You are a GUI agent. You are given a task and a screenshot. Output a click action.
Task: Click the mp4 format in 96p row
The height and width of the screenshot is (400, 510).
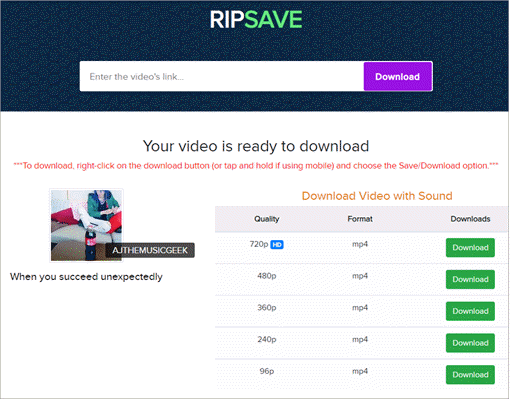point(360,371)
